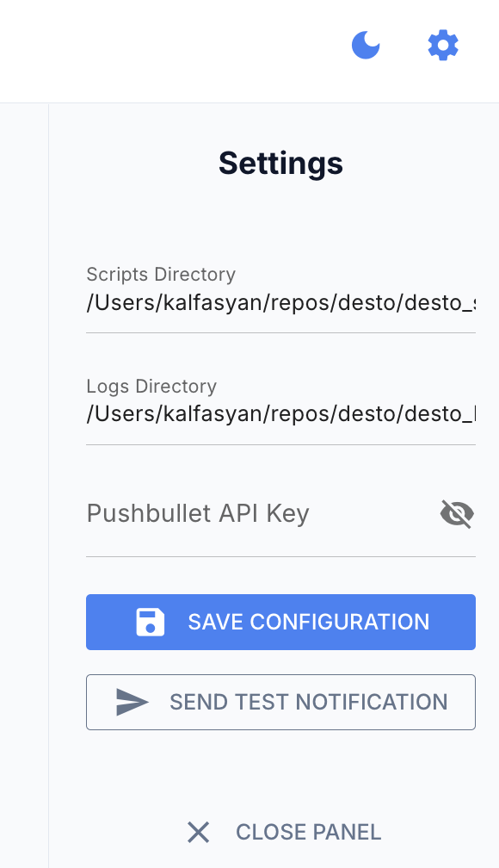Click the underline below Scripts Directory field

(281, 332)
